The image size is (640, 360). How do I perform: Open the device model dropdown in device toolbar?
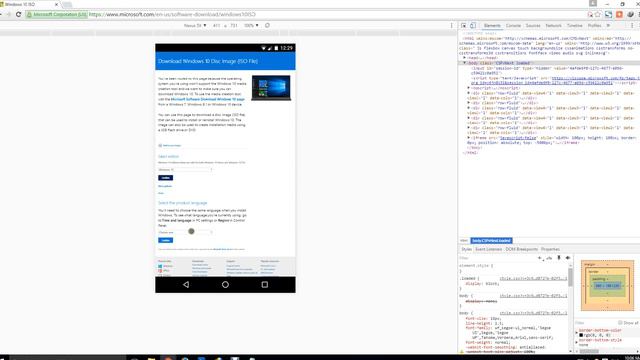[x=195, y=25]
